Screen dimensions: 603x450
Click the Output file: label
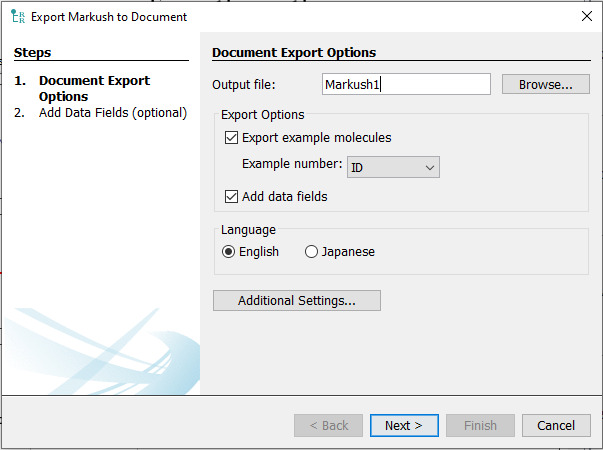(244, 85)
